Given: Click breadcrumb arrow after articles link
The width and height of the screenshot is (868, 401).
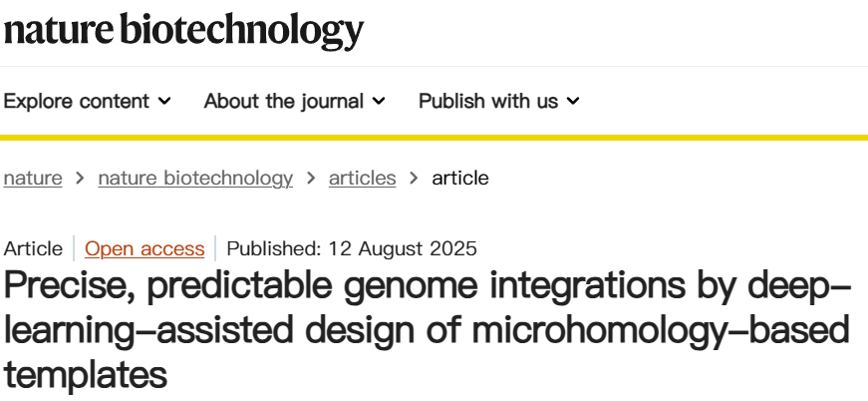Looking at the screenshot, I should tap(414, 179).
